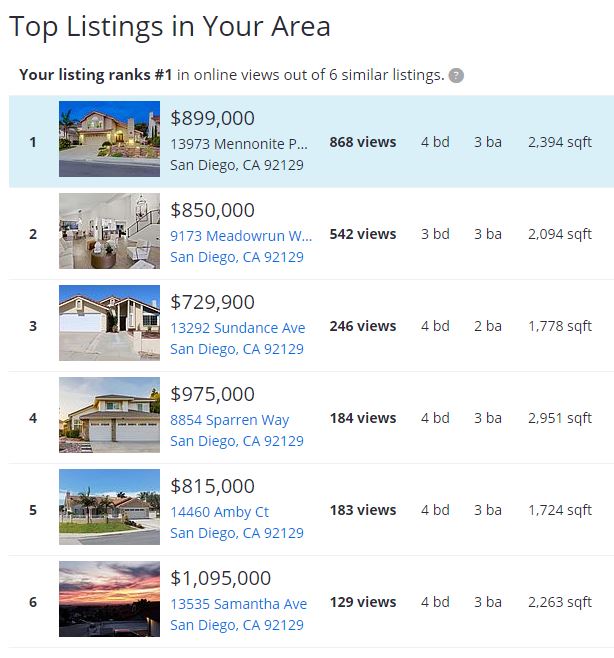Click the help question mark icon
Viewport: 614px width, 658px height.
456,76
